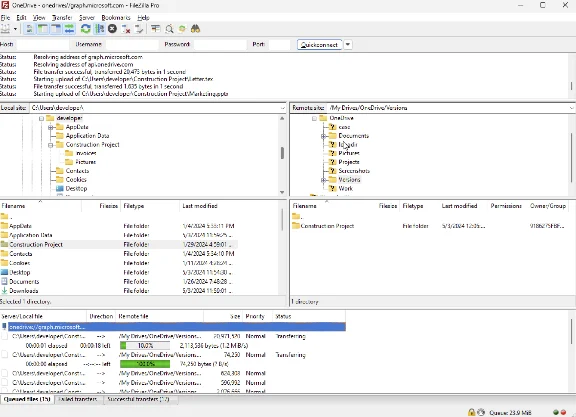This screenshot has width=576, height=417.
Task: Click the question-mark folder icon for Screenshots
Action: pos(332,171)
